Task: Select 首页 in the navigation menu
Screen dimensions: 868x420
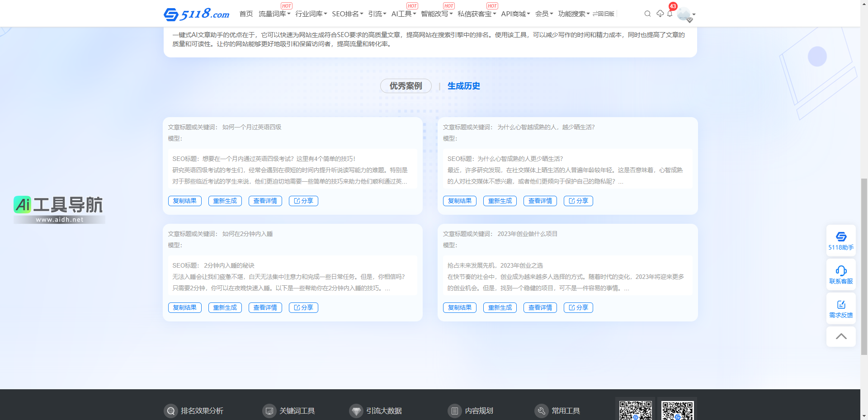Action: tap(246, 14)
